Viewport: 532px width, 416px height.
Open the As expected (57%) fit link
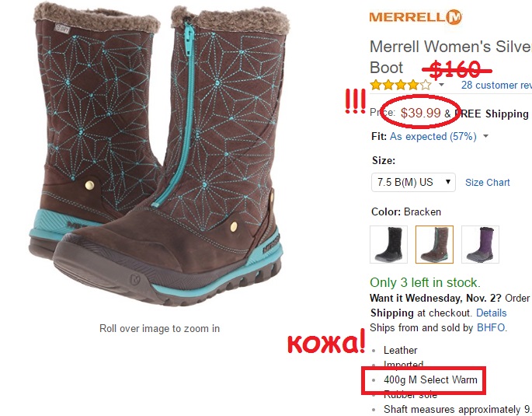pos(433,137)
